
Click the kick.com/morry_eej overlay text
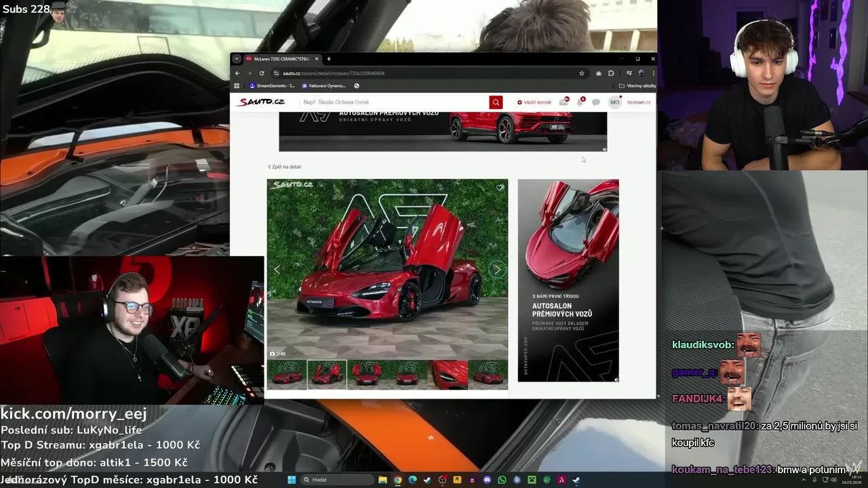coord(74,413)
